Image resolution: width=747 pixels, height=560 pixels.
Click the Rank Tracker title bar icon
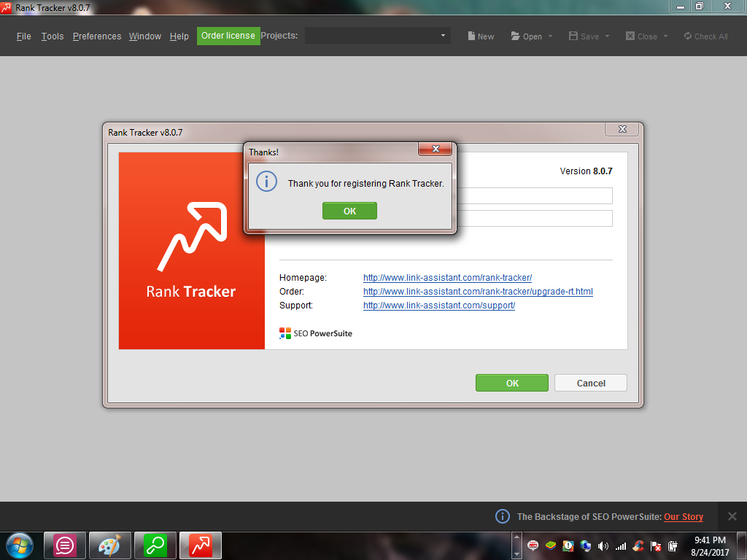tap(6, 7)
